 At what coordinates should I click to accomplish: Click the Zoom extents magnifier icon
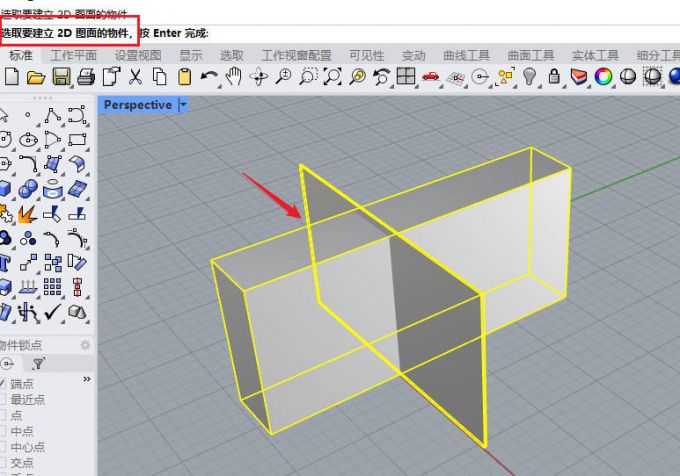tap(333, 77)
